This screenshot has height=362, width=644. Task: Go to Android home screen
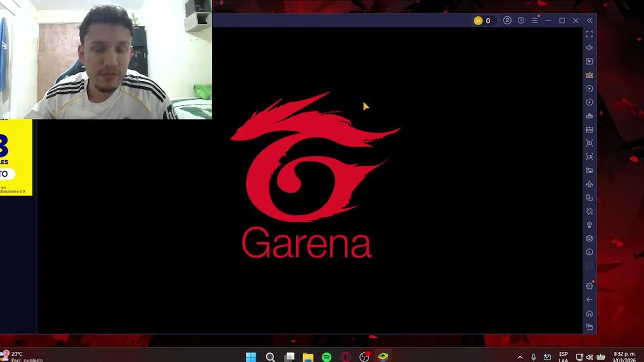point(589,314)
